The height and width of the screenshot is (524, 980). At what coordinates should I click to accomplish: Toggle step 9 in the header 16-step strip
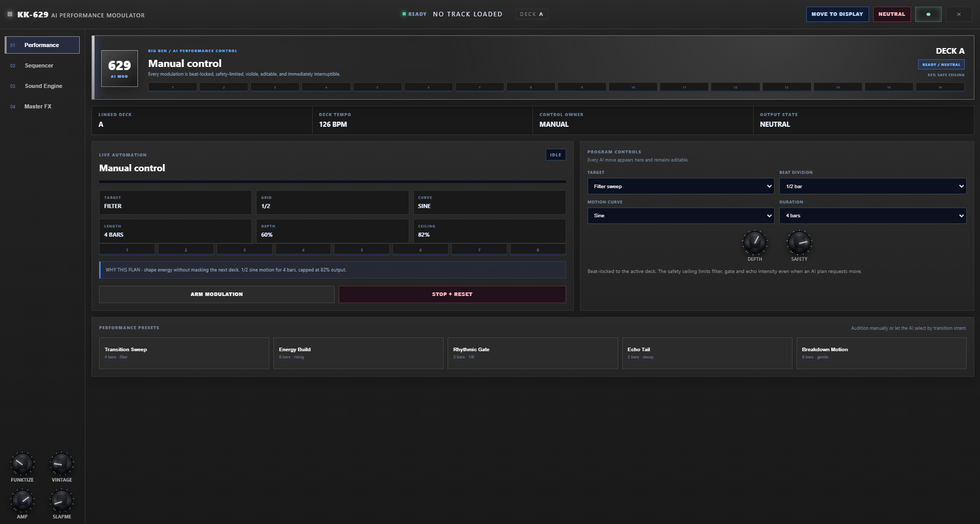point(582,87)
